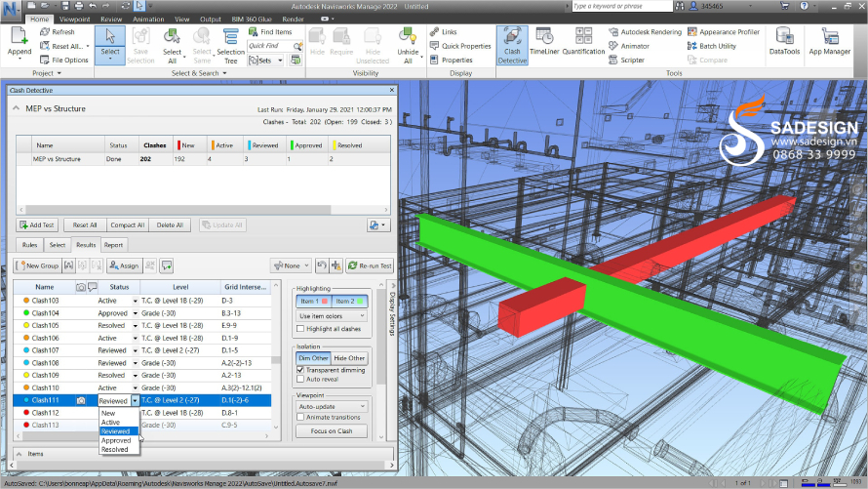Launch Autodesk Rendering
This screenshot has height=489, width=868.
tap(645, 32)
